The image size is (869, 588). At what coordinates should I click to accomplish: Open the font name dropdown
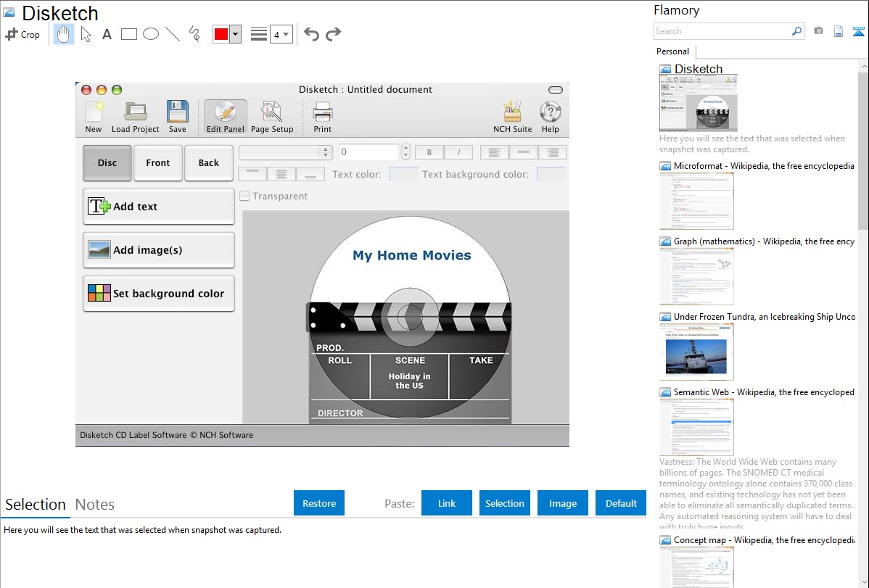click(285, 152)
